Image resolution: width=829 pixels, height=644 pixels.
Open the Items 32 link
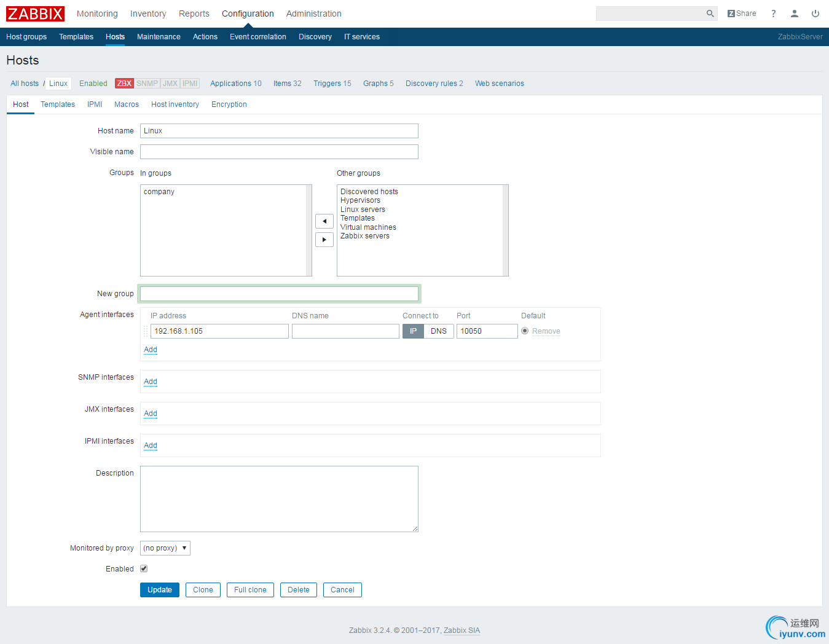pos(288,84)
